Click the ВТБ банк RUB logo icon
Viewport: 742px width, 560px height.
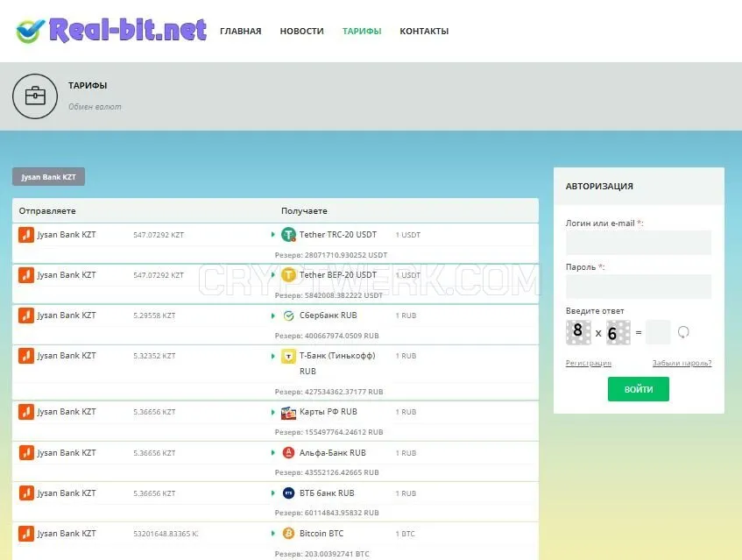click(288, 493)
